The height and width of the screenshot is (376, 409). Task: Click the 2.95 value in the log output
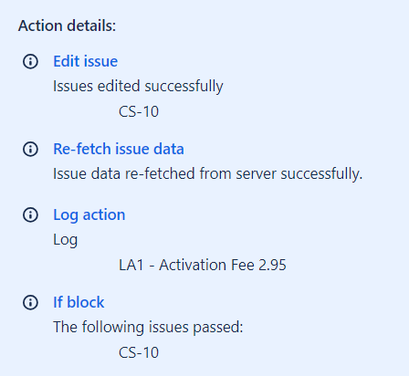click(x=272, y=265)
